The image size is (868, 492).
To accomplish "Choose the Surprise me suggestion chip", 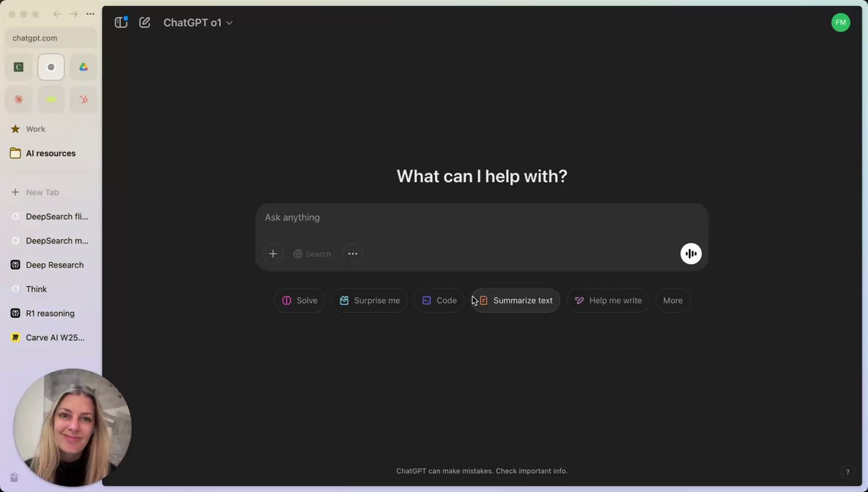I will (x=370, y=301).
